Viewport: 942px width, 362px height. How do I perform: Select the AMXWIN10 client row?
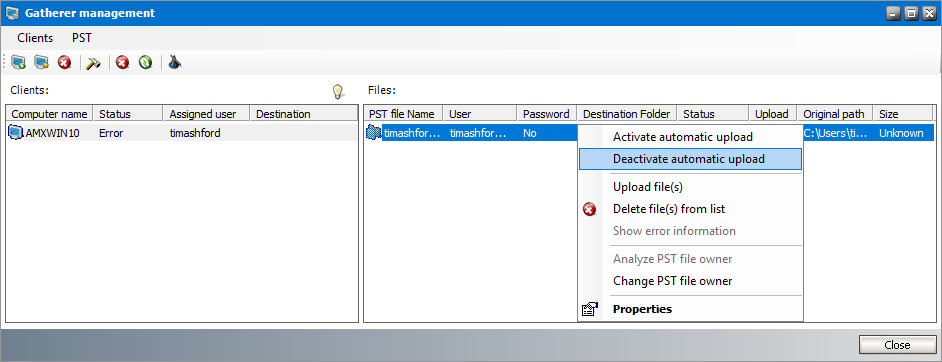click(x=182, y=133)
